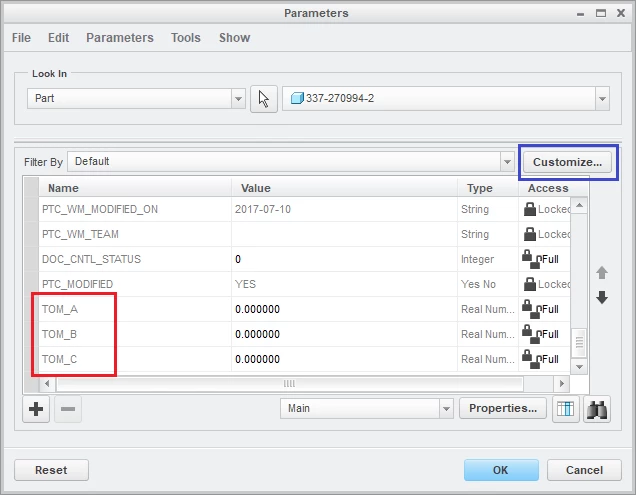Click the part cube icon beside 337-270994-2

[x=297, y=98]
